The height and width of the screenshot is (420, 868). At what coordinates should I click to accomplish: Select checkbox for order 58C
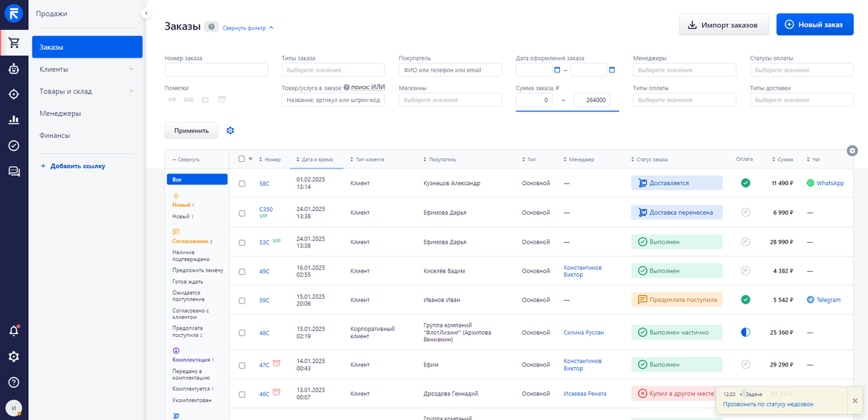(242, 184)
